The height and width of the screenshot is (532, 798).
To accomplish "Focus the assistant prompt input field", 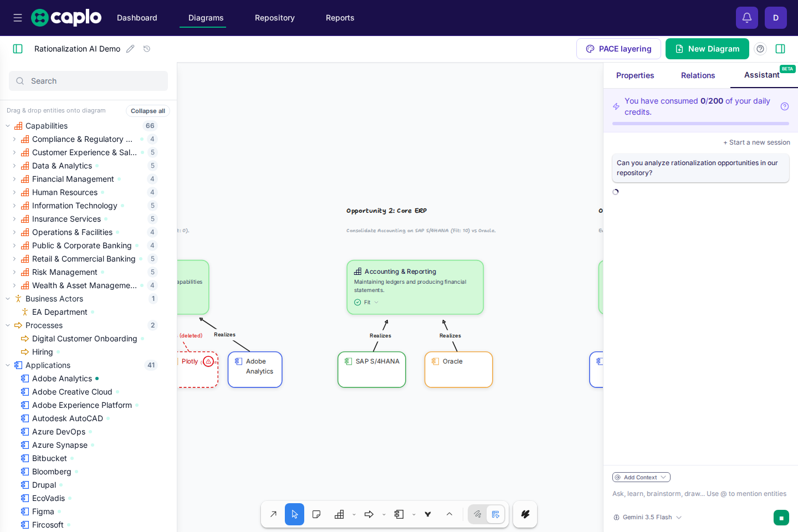I will [x=699, y=494].
